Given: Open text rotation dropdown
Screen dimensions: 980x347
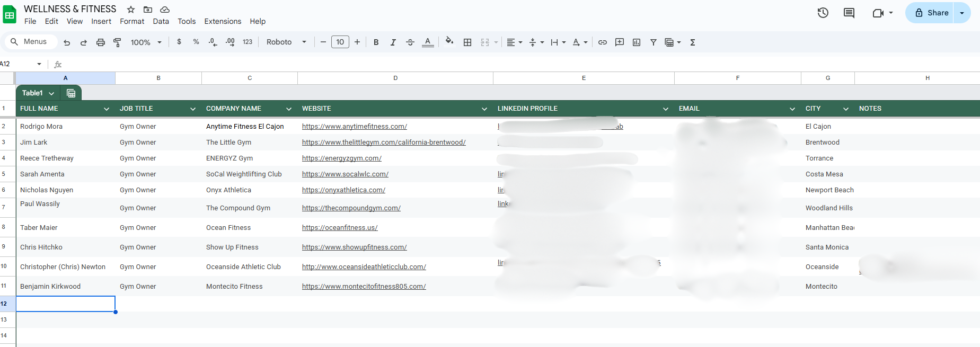Looking at the screenshot, I should tap(580, 42).
